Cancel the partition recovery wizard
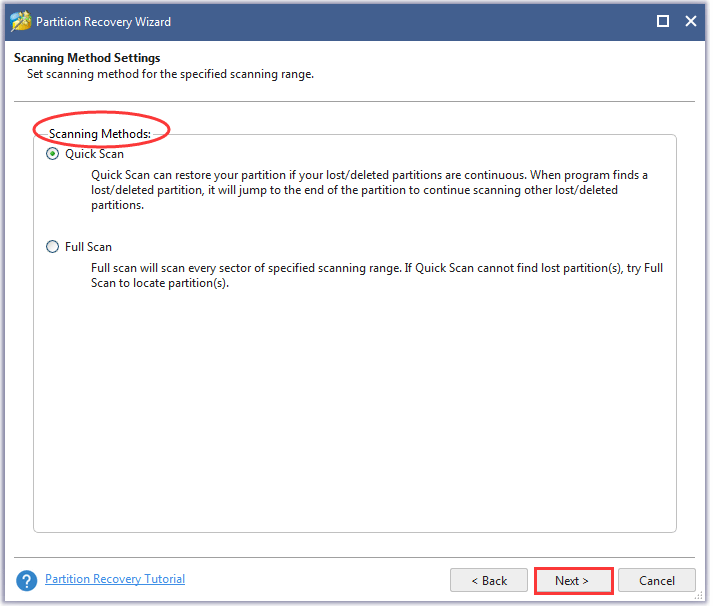The height and width of the screenshot is (606, 713). click(657, 581)
